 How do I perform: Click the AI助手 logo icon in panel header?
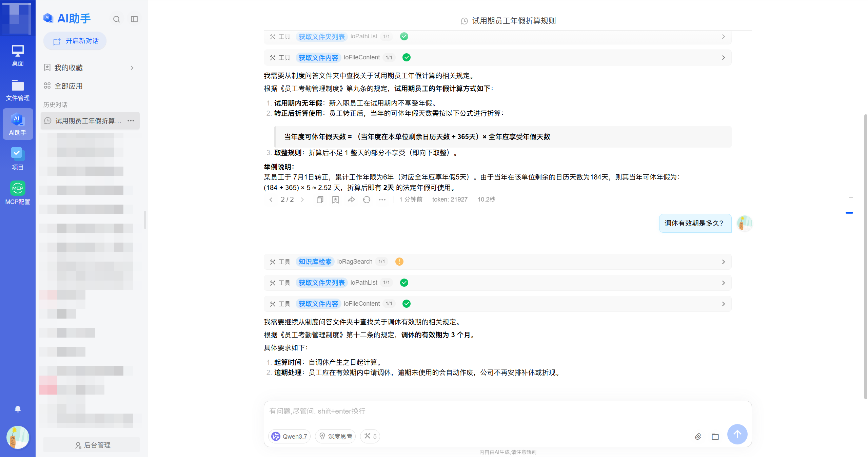[48, 18]
